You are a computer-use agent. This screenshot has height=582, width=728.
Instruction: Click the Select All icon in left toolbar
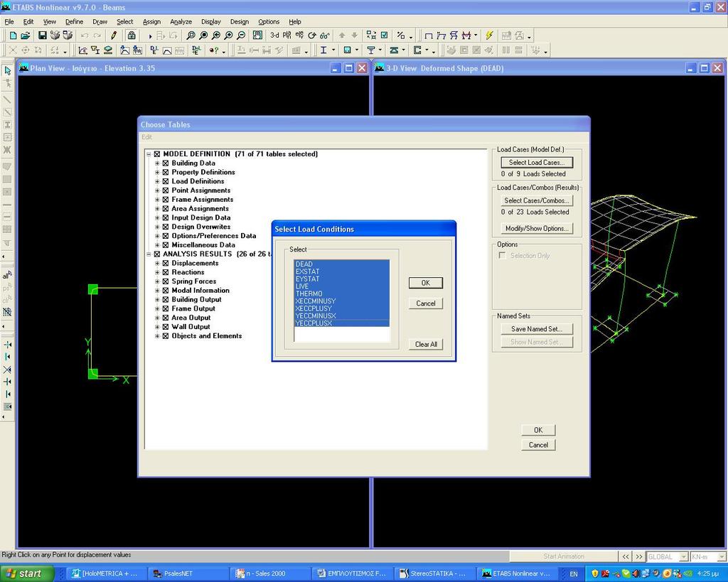click(x=7, y=275)
